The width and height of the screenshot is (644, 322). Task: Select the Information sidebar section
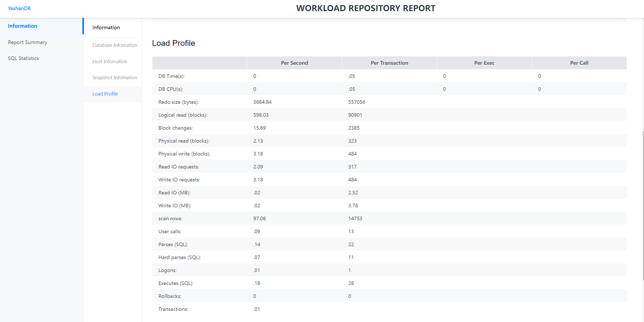pyautogui.click(x=23, y=26)
